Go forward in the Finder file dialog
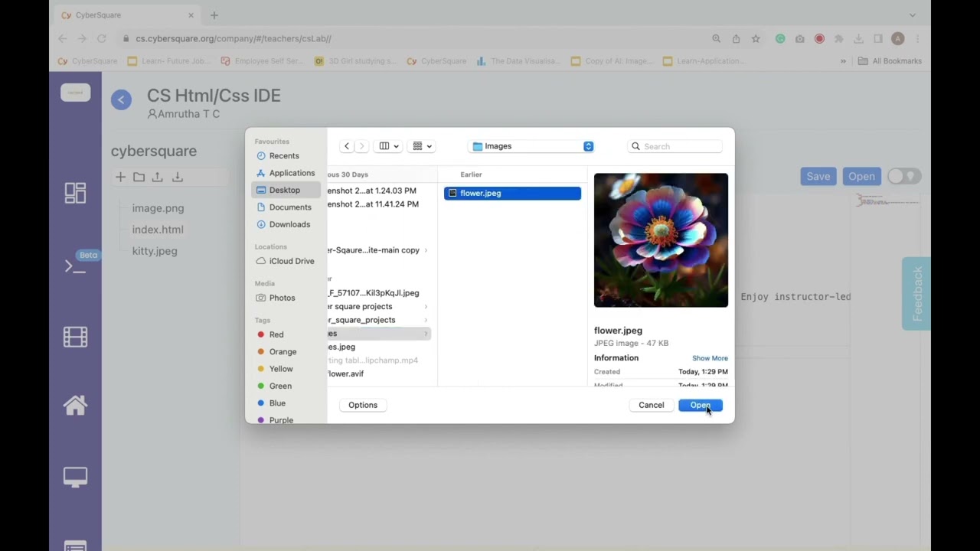Viewport: 980px width, 551px height. 361,146
